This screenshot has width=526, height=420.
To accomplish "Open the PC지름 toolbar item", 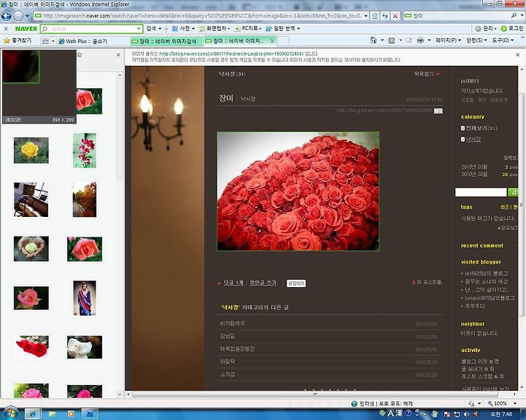I will [x=248, y=28].
